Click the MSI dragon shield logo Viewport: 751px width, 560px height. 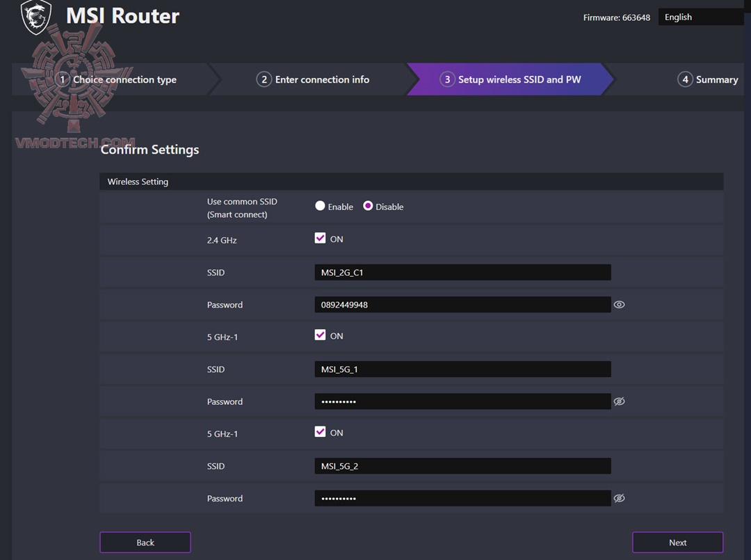[34, 17]
